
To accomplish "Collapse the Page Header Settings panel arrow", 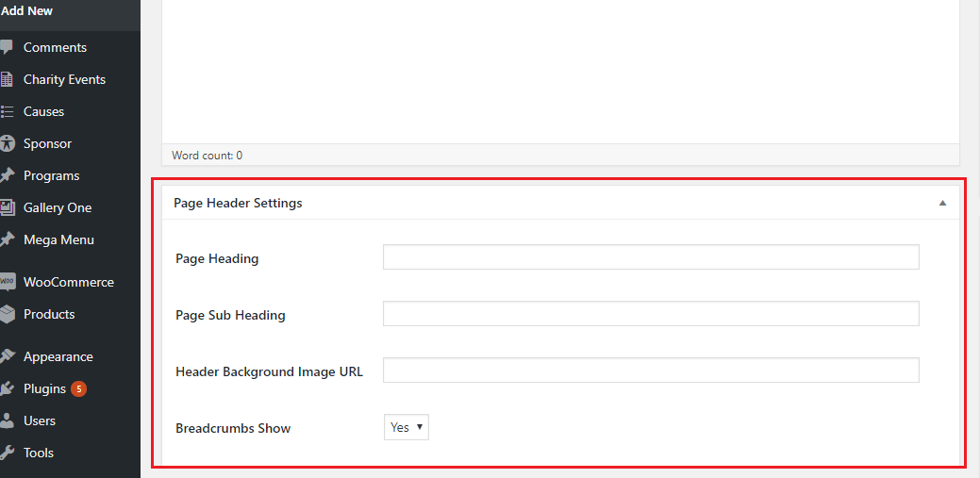I will 942,203.
